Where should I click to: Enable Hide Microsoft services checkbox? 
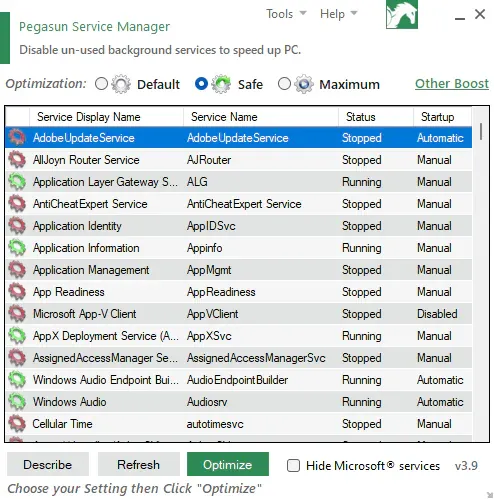coord(293,465)
